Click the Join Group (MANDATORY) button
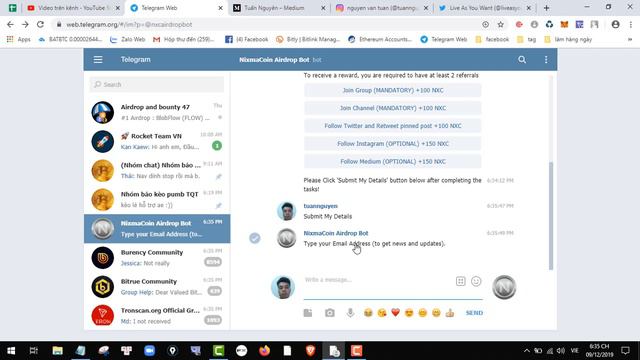This screenshot has height=360, width=640. [x=393, y=90]
